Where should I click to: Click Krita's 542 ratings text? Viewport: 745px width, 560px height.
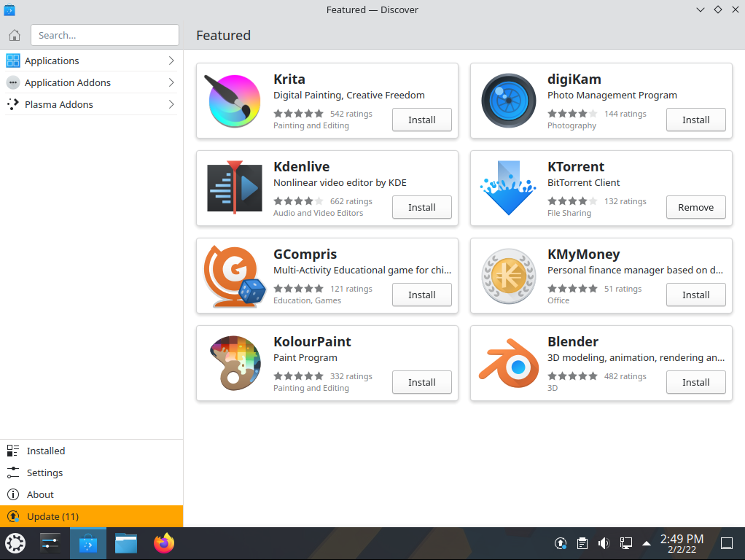click(351, 114)
